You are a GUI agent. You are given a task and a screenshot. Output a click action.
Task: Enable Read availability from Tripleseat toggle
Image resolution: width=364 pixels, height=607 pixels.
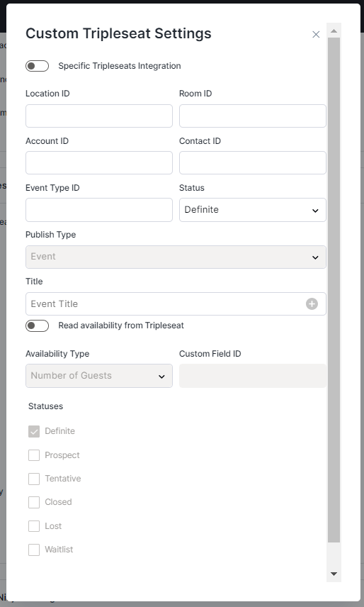pyautogui.click(x=37, y=325)
